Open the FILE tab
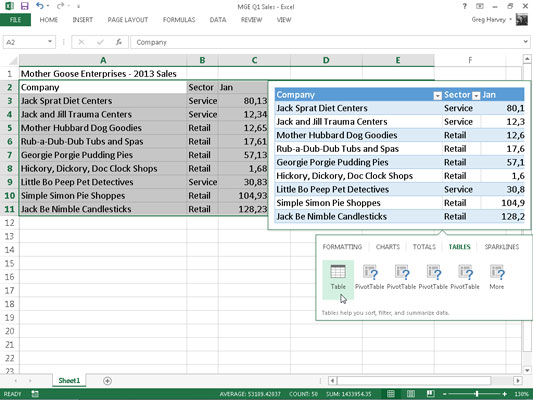The height and width of the screenshot is (400, 533). click(15, 20)
